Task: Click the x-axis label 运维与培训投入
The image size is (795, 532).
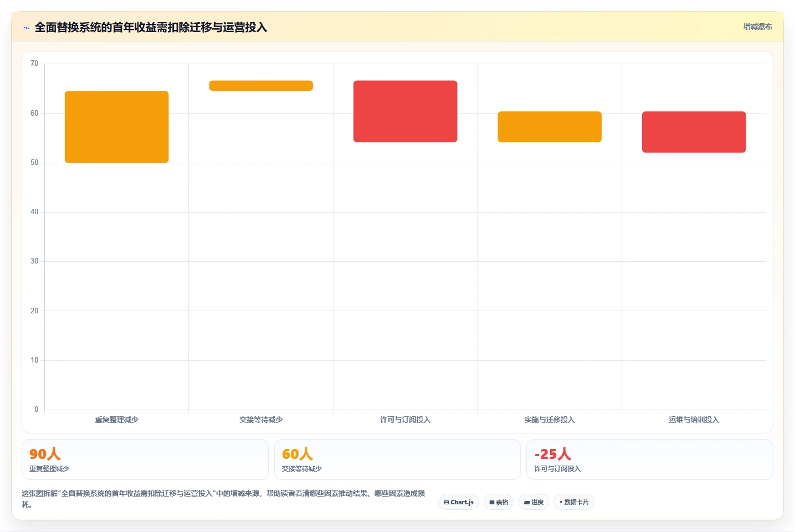Action: tap(694, 420)
